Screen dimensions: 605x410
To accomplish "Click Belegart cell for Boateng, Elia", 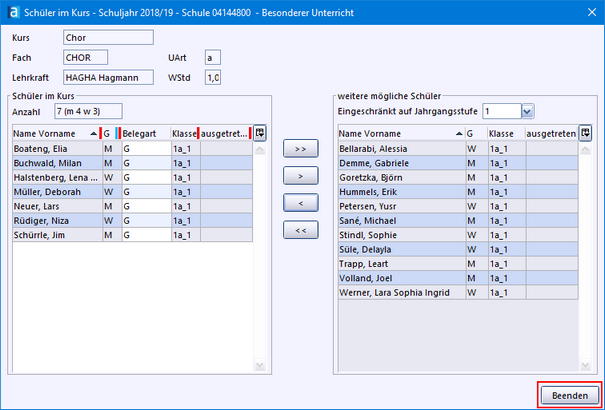I will (144, 149).
